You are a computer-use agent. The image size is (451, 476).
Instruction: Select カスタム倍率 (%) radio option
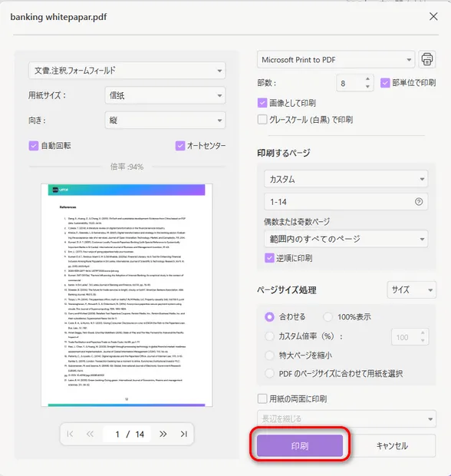269,336
